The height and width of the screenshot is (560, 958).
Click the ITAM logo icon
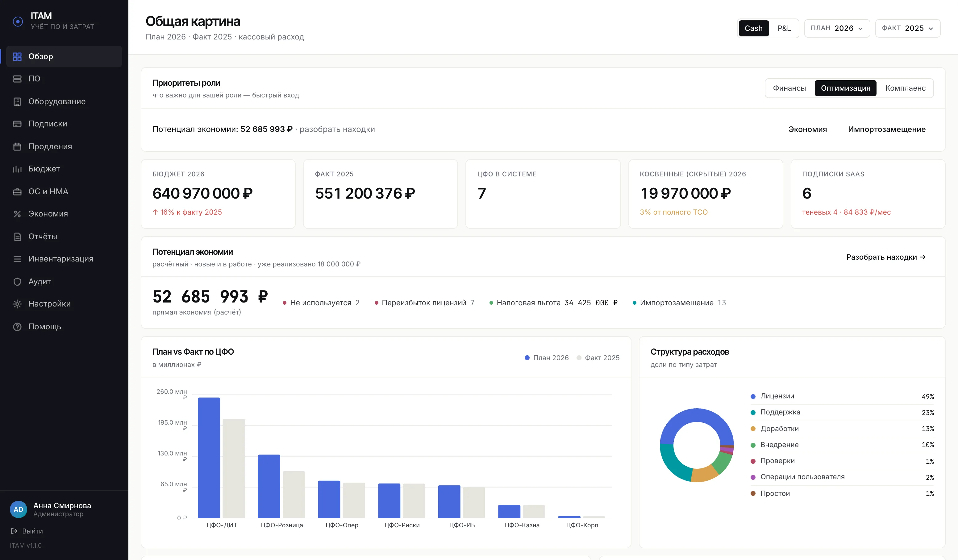18,21
